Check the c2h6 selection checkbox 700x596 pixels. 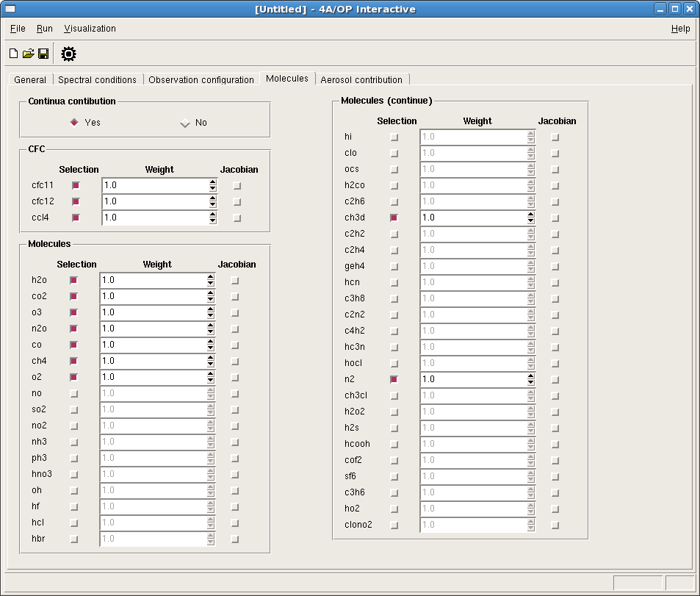point(394,202)
